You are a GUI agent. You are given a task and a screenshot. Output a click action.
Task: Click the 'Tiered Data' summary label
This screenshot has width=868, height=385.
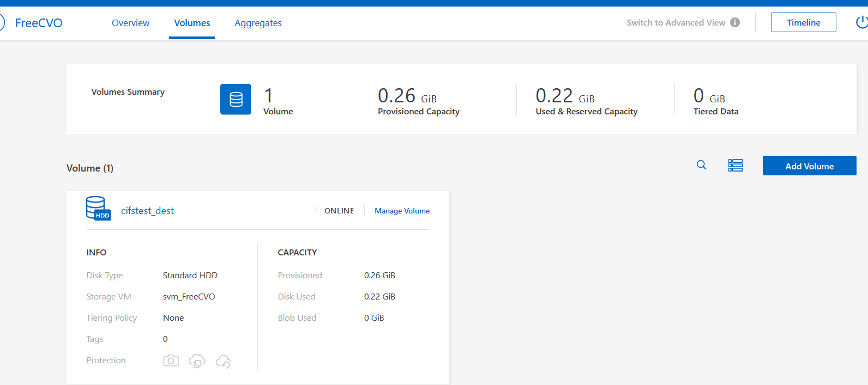pos(716,112)
